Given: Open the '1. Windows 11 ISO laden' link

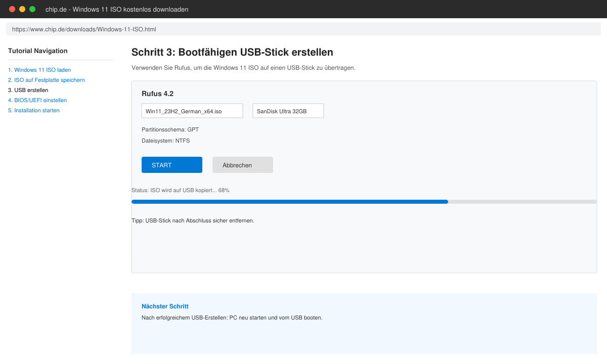Looking at the screenshot, I should coord(39,70).
